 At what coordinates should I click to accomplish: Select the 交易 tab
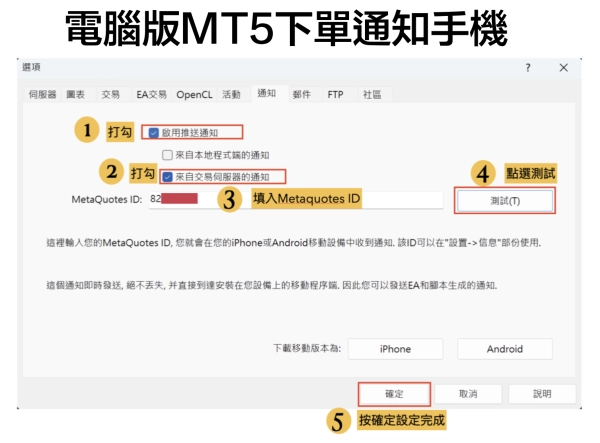(110, 94)
